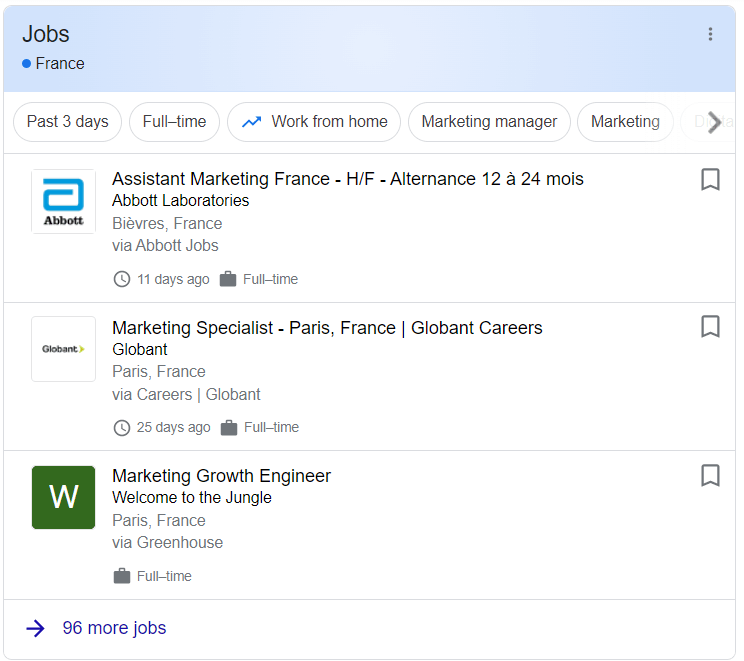Click the via Abbott Jobs source text

coord(165,245)
